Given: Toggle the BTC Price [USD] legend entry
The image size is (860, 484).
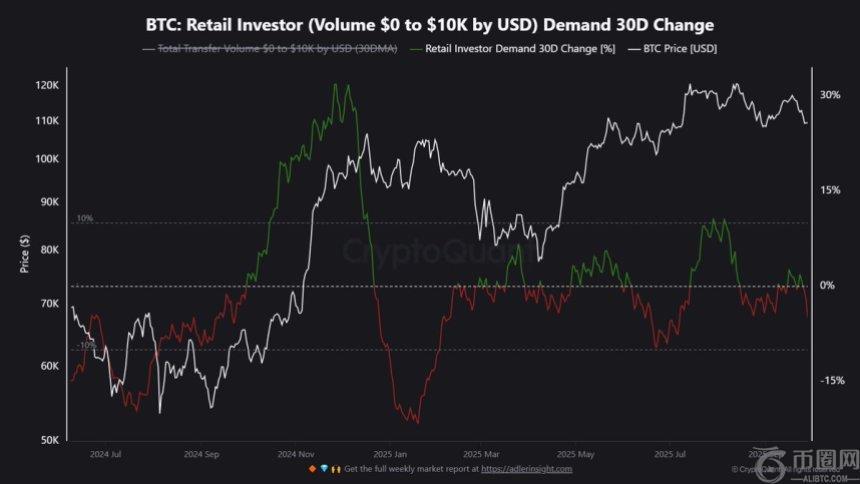Looking at the screenshot, I should point(674,48).
